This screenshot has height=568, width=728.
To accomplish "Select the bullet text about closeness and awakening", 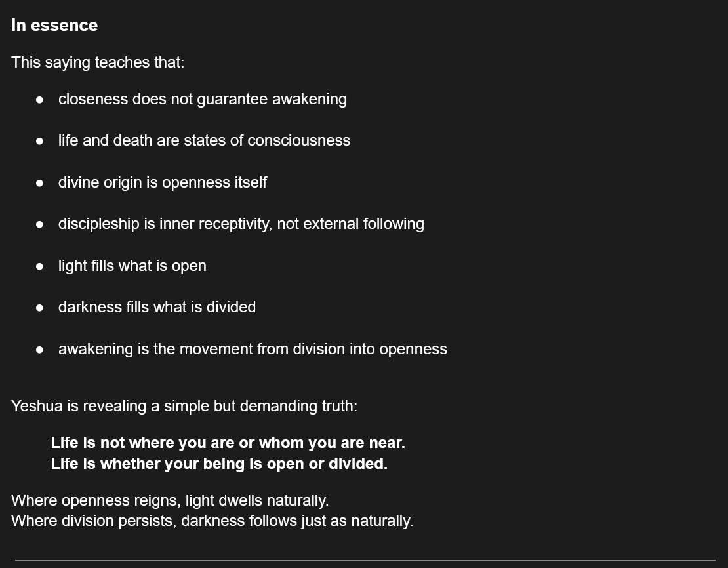I will pyautogui.click(x=202, y=100).
